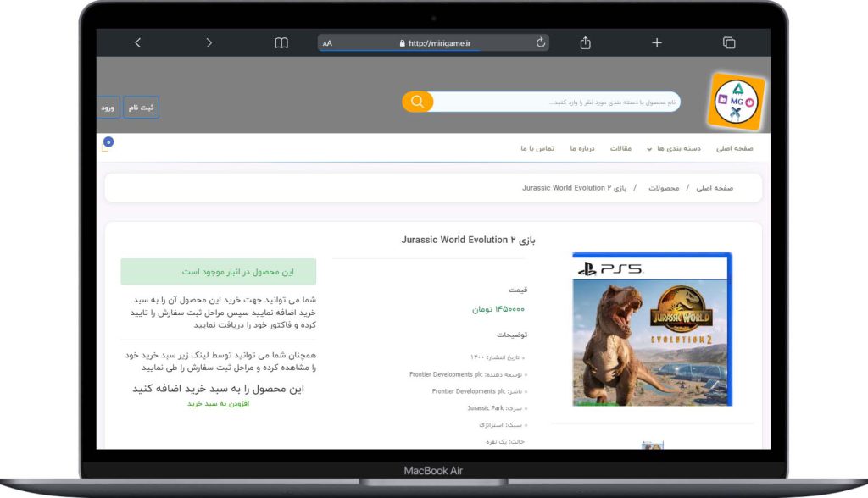Open the shopping cart icon with badge
Viewport: 868px width, 498px height.
(x=107, y=145)
